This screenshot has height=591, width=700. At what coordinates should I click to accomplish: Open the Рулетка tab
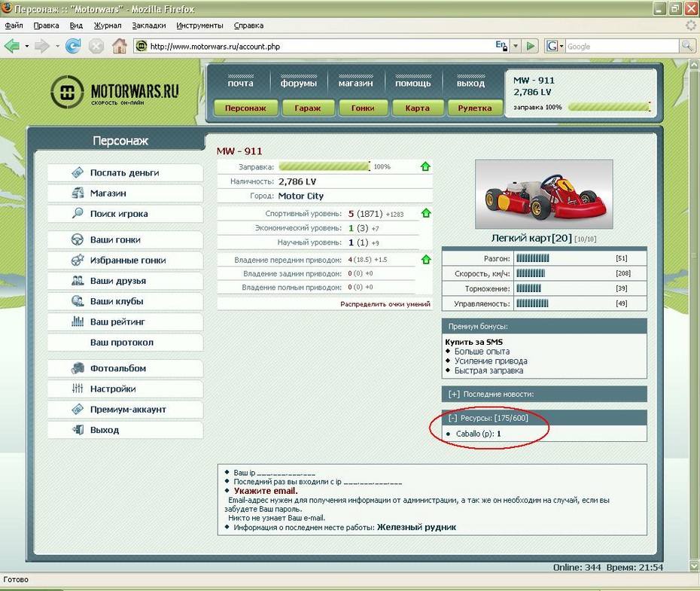[474, 108]
